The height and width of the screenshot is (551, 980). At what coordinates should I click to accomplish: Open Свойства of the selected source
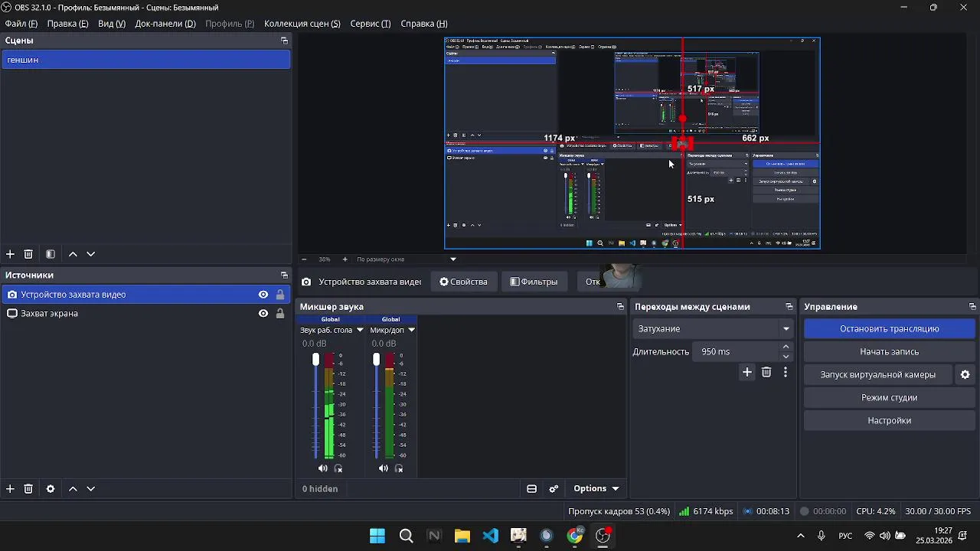tap(463, 282)
